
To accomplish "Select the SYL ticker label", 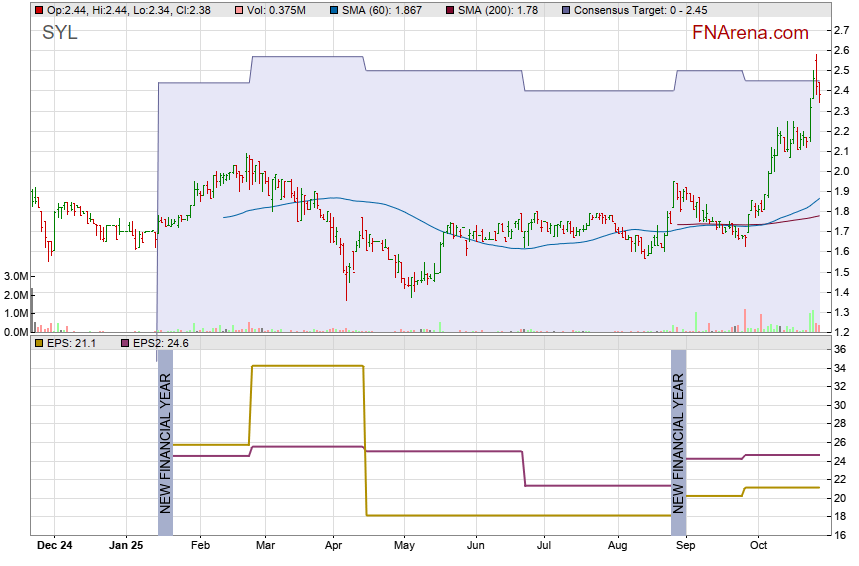I will click(x=59, y=33).
